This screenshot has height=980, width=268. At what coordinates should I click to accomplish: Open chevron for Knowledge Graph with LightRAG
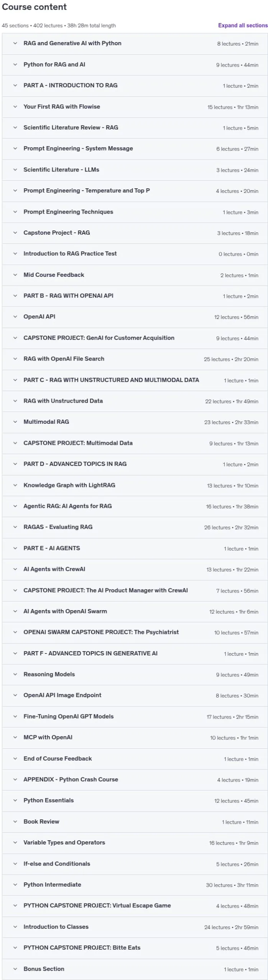15,485
